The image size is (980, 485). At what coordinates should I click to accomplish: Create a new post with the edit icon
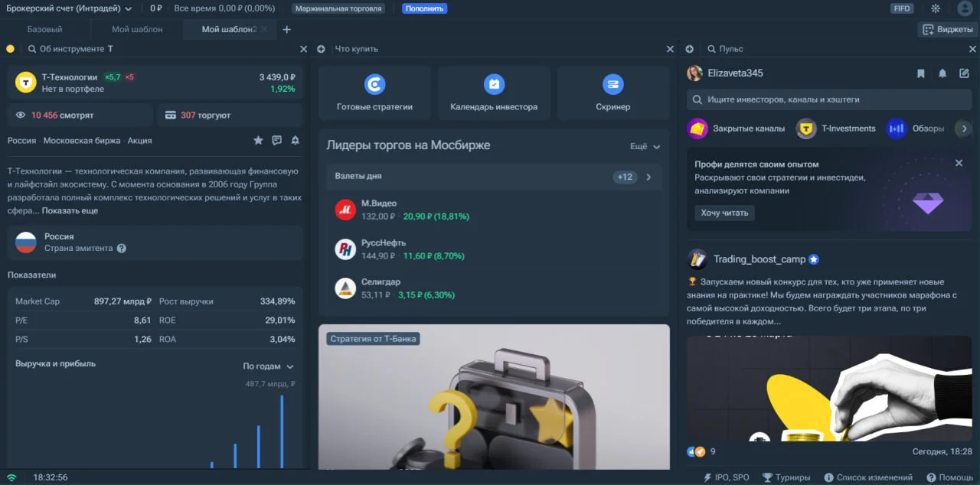[964, 73]
